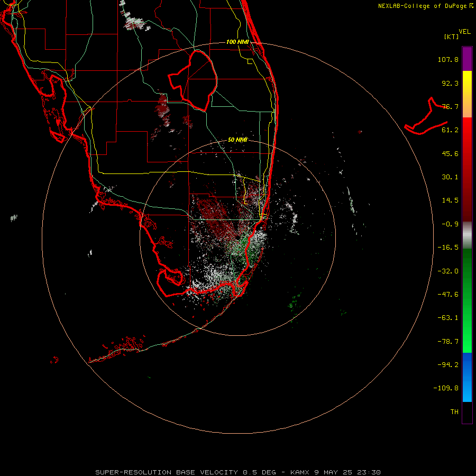Click the -63.1 velocity scale value
The image size is (476, 476).
(x=448, y=318)
